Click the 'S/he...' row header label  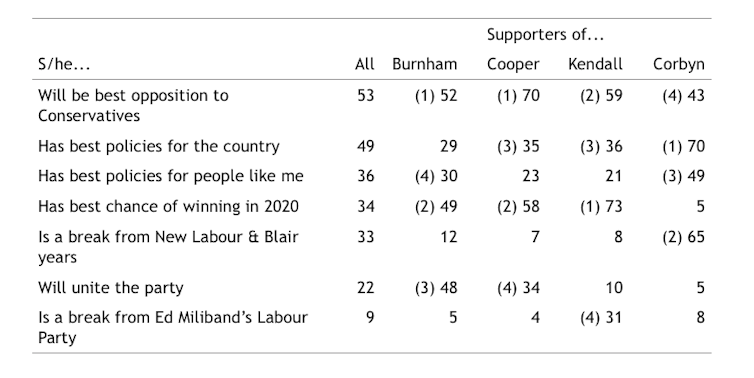(x=64, y=64)
